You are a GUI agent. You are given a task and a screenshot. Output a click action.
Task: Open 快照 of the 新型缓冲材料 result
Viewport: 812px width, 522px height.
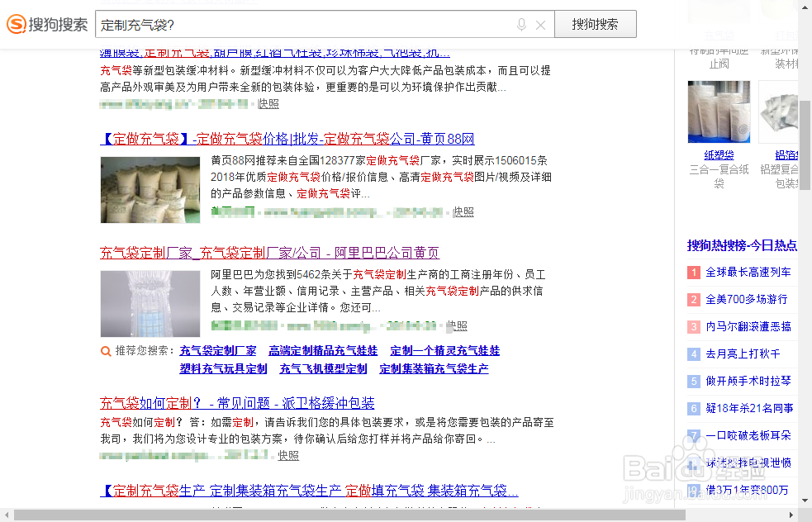pos(268,103)
